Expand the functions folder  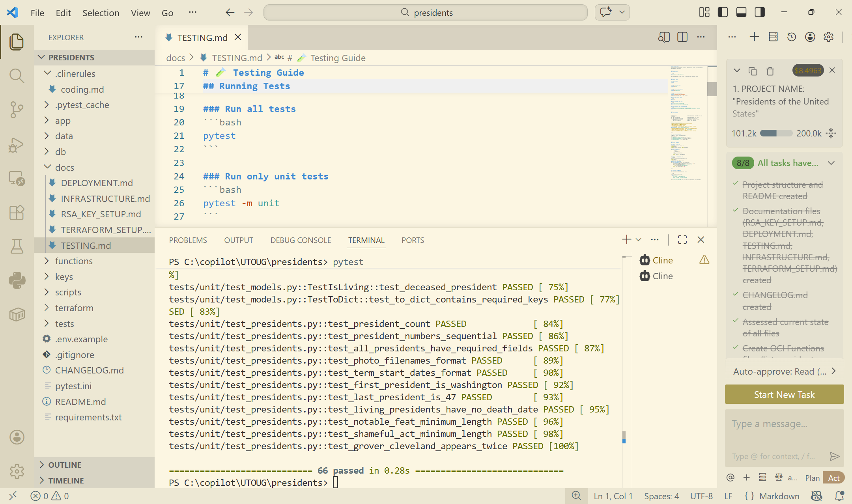pyautogui.click(x=74, y=261)
